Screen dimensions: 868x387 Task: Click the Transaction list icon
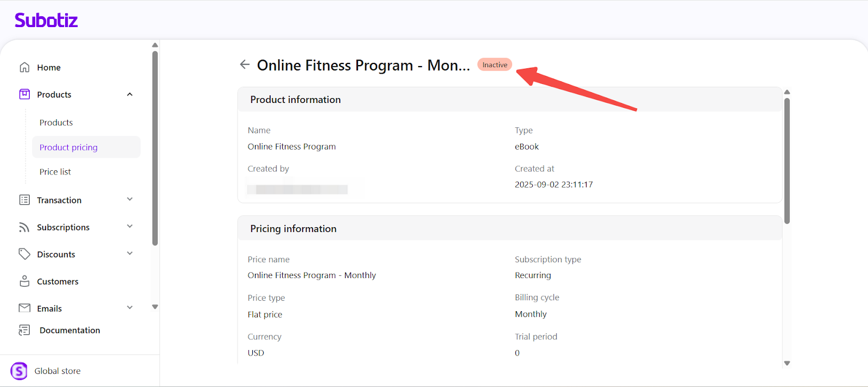(x=24, y=200)
